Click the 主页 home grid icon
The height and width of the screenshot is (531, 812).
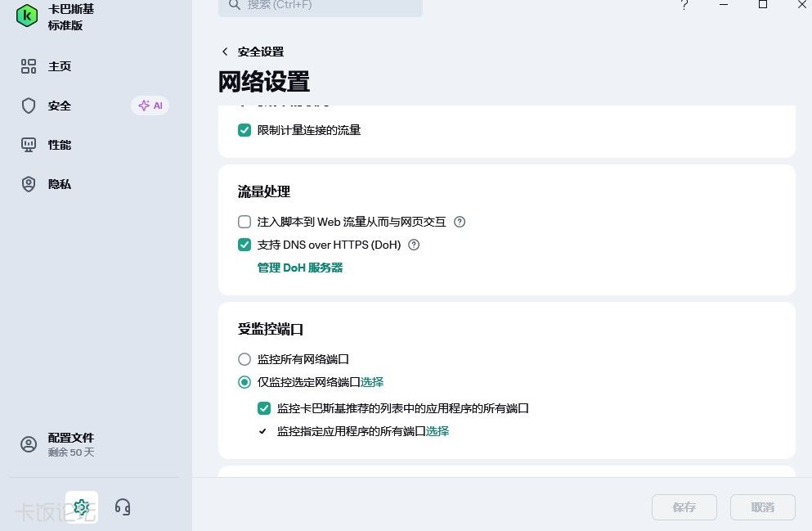29,66
